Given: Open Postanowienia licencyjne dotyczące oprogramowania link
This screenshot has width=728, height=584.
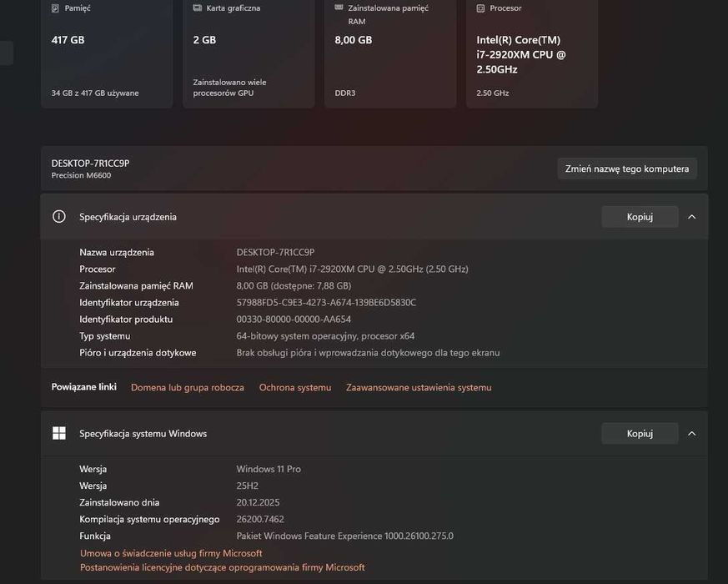Looking at the screenshot, I should coord(223,568).
